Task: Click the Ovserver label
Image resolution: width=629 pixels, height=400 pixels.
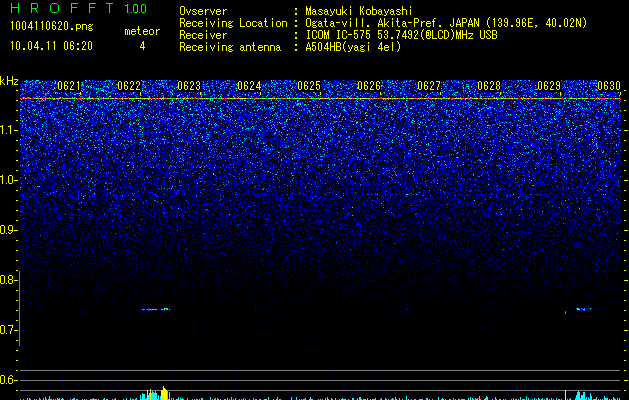Action: coord(203,11)
